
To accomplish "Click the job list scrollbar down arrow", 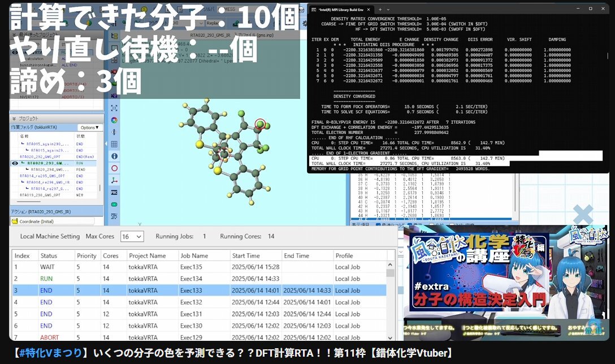I will [390, 337].
